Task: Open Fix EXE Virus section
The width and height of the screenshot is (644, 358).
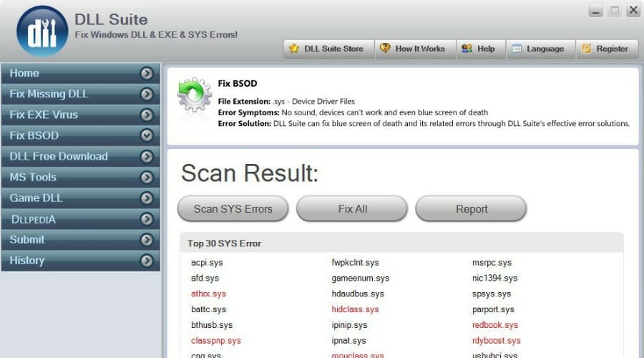Action: [81, 115]
